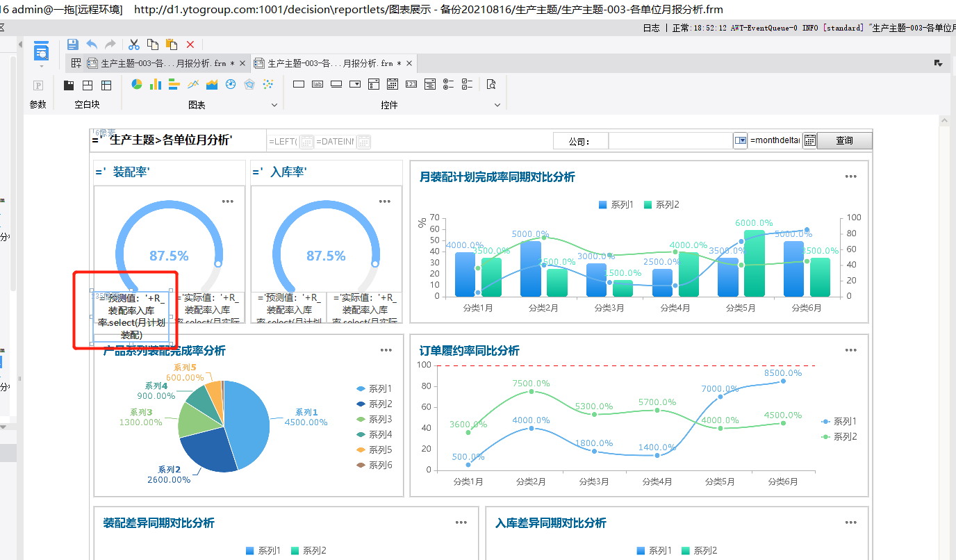Select the solid black 空白块 block icon
This screenshot has height=560, width=956.
[x=69, y=85]
